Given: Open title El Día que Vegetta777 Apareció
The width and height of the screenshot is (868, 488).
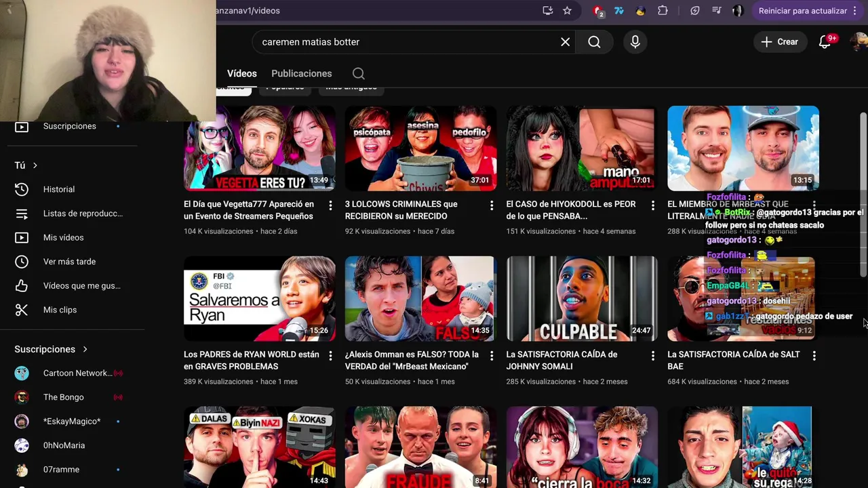Looking at the screenshot, I should pos(249,210).
